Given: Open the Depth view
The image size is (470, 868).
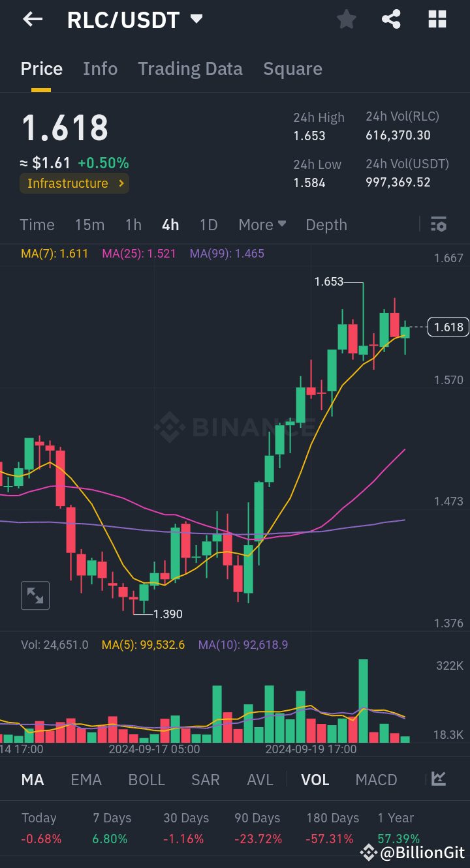Looking at the screenshot, I should tap(326, 224).
